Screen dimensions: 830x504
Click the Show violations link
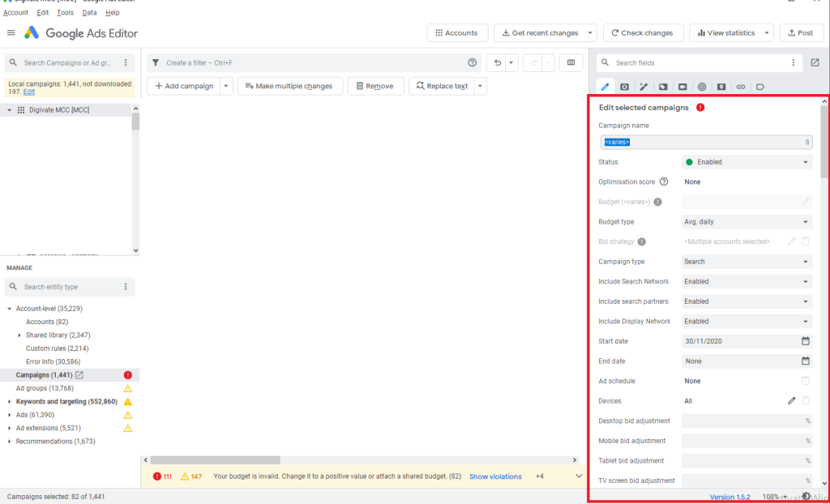tap(495, 476)
